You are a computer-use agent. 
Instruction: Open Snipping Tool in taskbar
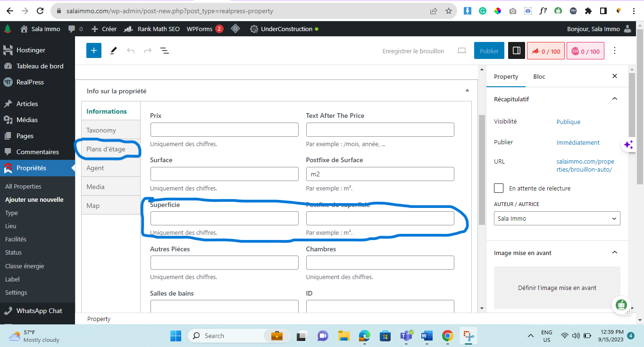(468, 336)
